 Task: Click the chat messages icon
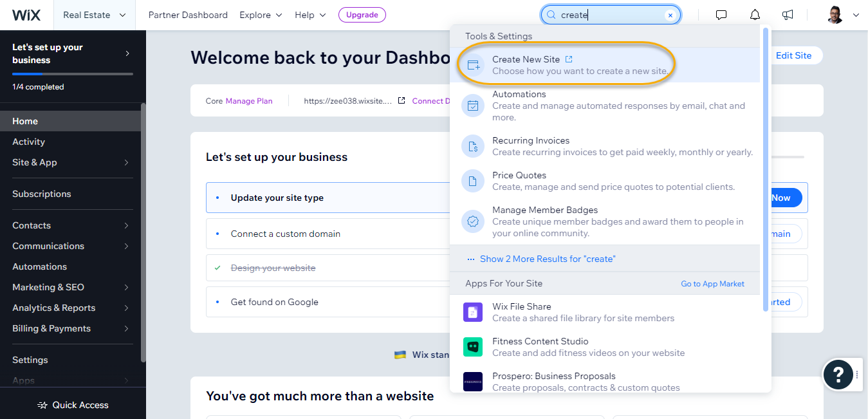click(721, 15)
